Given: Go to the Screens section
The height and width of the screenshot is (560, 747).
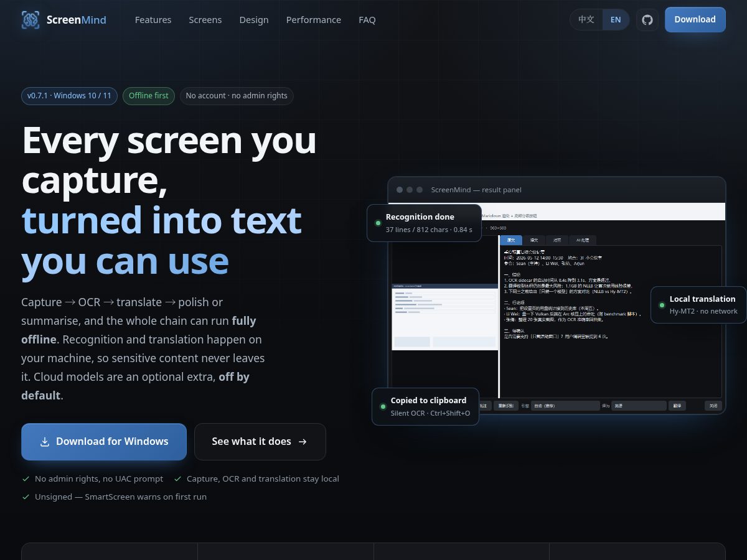Looking at the screenshot, I should [x=205, y=20].
